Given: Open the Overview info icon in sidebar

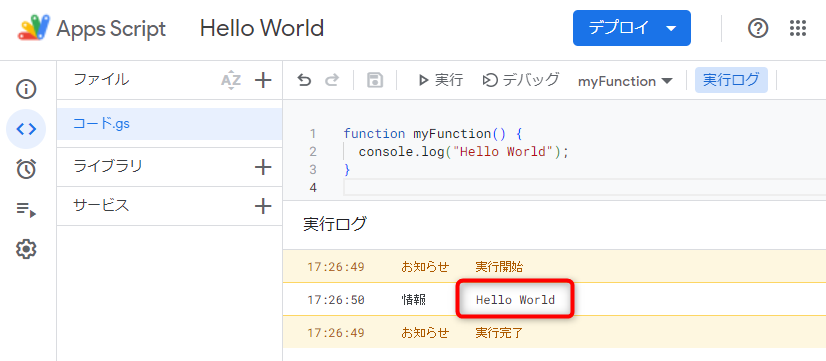Looking at the screenshot, I should [26, 89].
